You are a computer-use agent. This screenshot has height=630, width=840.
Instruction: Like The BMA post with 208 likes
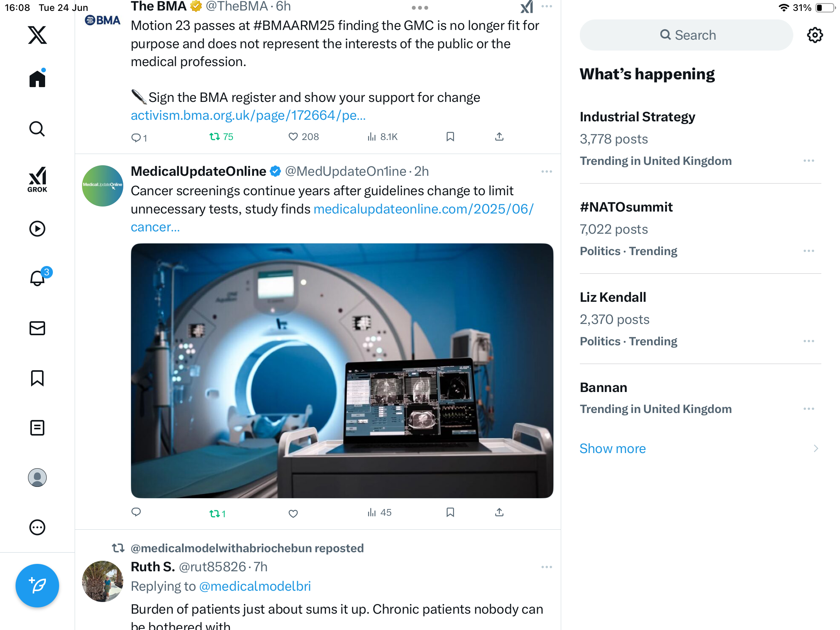click(303, 136)
